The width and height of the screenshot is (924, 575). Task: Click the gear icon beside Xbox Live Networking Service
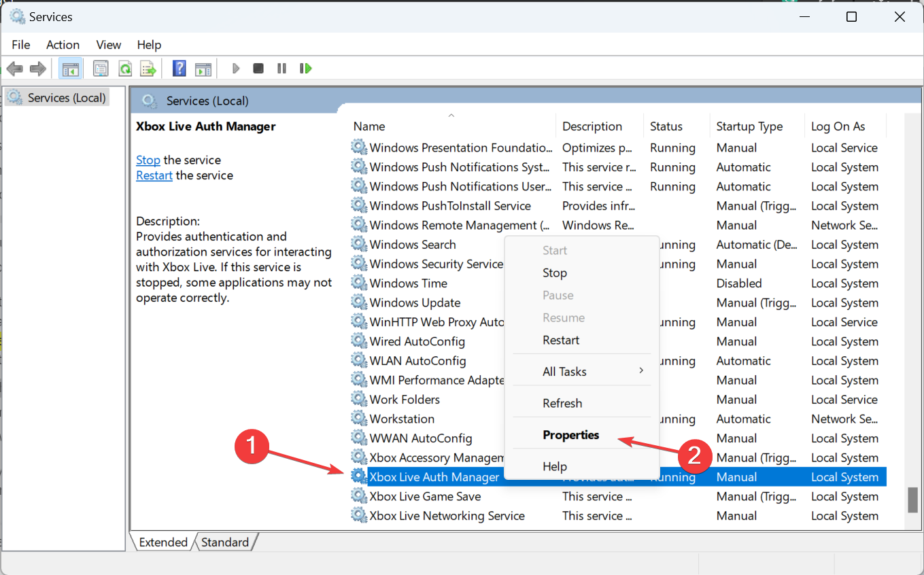coord(358,515)
